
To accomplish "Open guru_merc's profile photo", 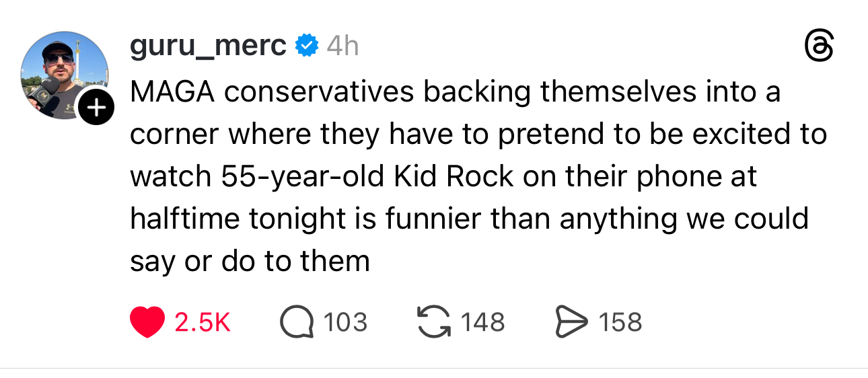I will click(x=65, y=74).
